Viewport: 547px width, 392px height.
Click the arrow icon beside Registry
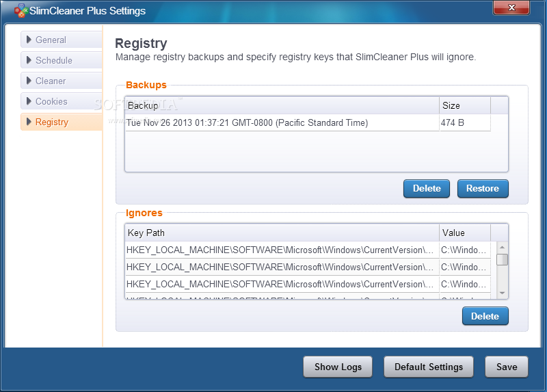(29, 122)
